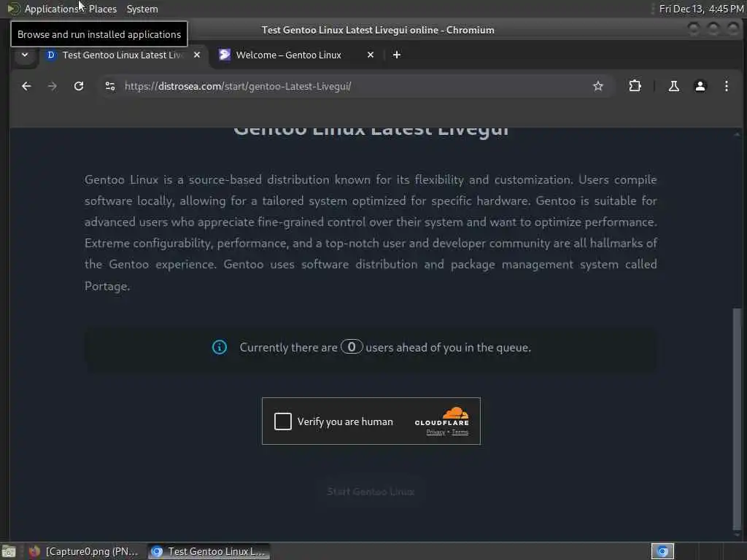The width and height of the screenshot is (747, 560).
Task: Select Test Gentoo Linux taskbar window
Action: [209, 551]
